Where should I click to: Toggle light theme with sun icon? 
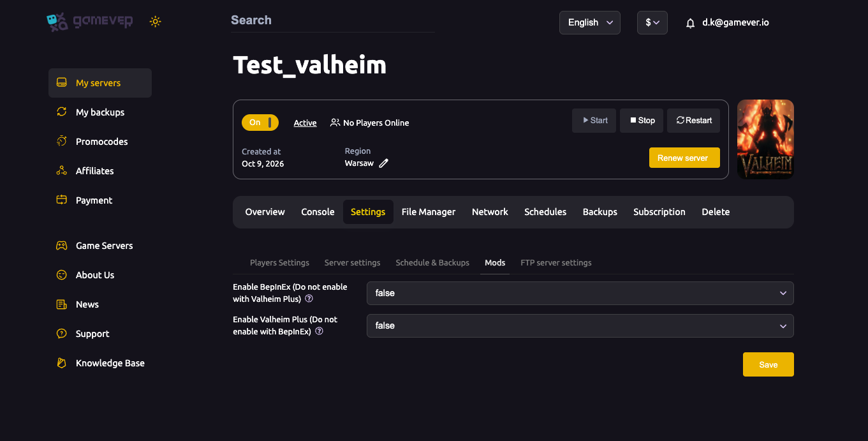(x=155, y=22)
